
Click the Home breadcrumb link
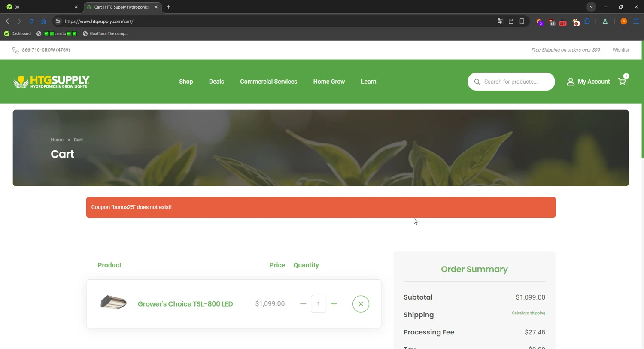(57, 140)
